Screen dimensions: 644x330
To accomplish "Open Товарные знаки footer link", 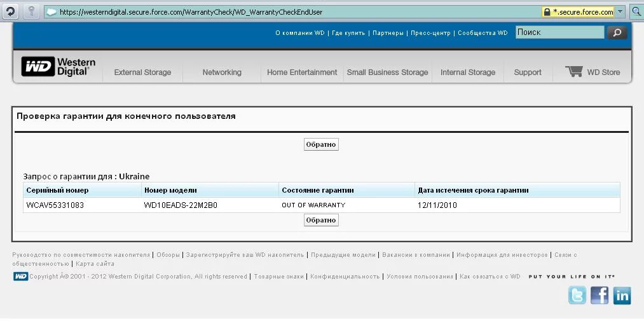I will [278, 277].
